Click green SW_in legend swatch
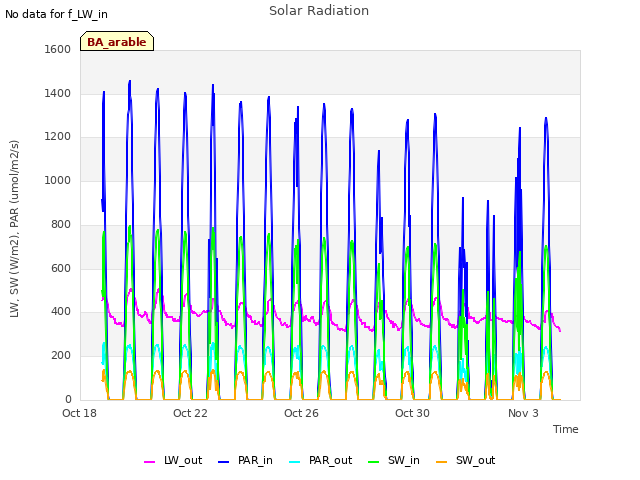 373,462
